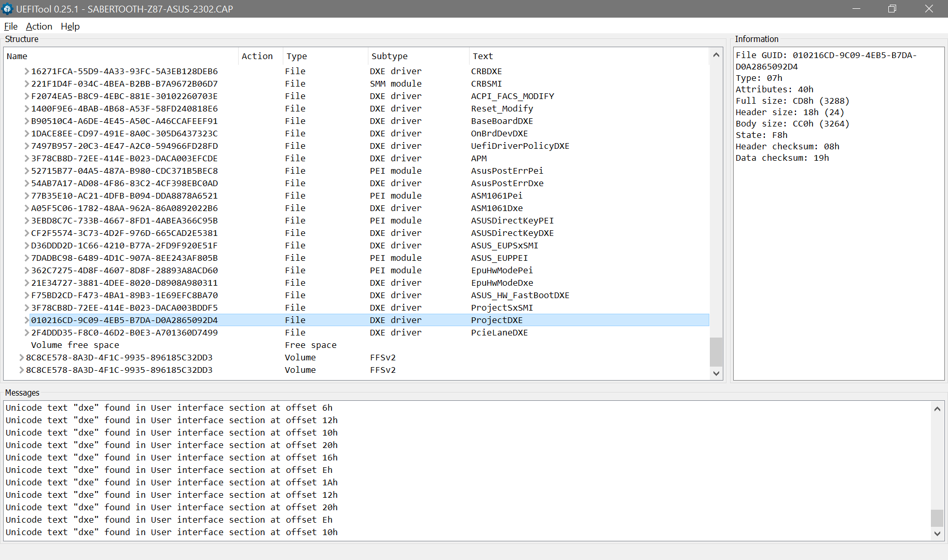Open the Help menu
948x560 pixels.
coord(70,26)
